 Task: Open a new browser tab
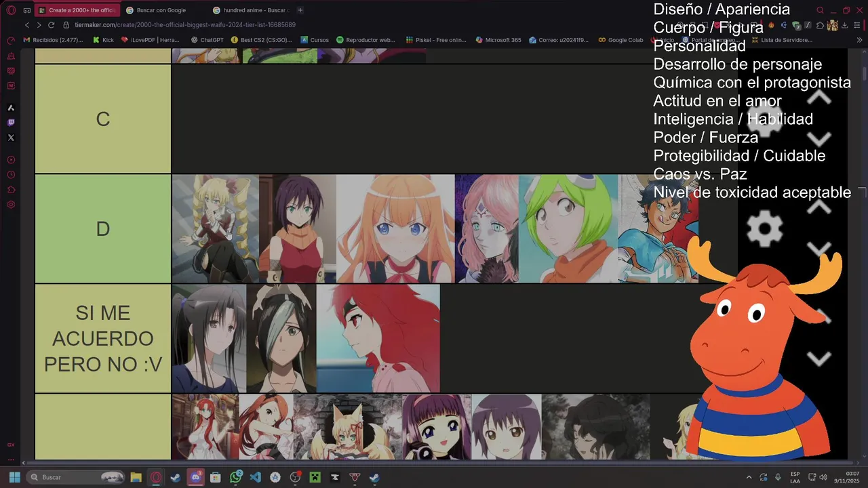point(300,10)
